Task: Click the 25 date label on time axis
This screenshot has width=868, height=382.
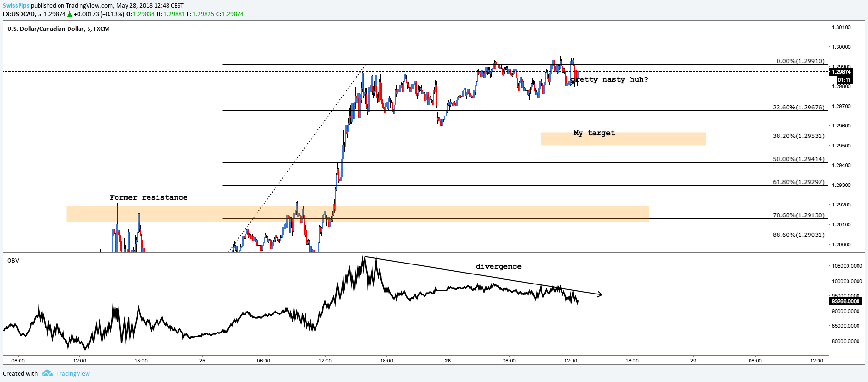Action: coord(202,361)
